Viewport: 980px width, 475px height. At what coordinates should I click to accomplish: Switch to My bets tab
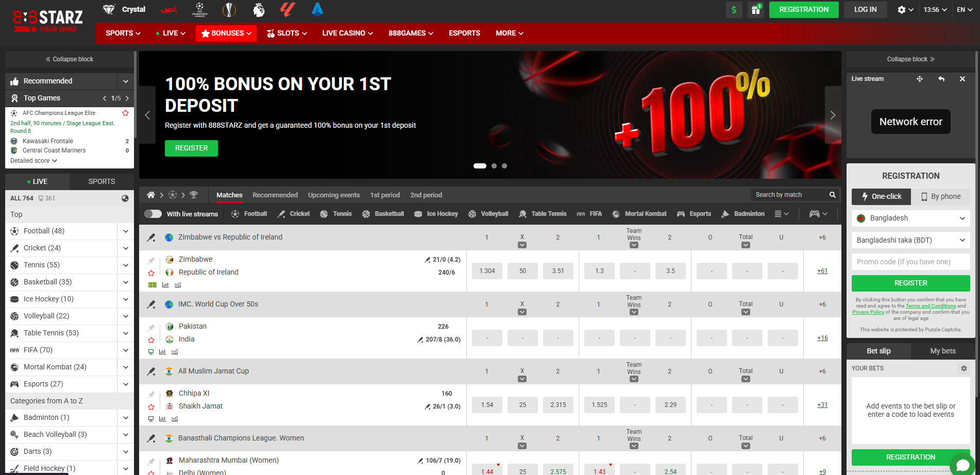[943, 351]
